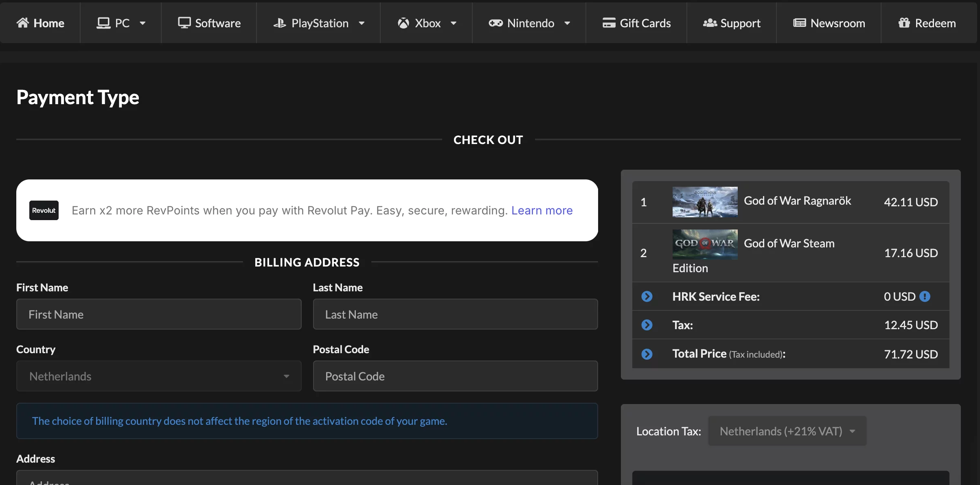The width and height of the screenshot is (980, 485).
Task: Click the Revolut logo icon
Action: point(44,210)
